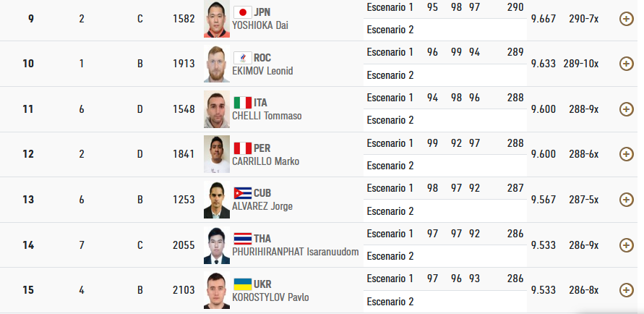Click the Italy flag icon

click(x=242, y=103)
